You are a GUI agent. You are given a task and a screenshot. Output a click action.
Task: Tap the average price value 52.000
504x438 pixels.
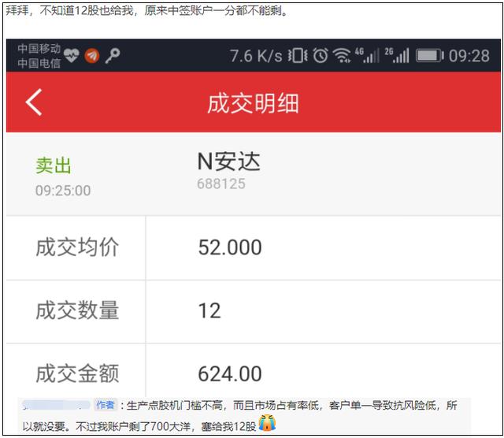tap(230, 247)
